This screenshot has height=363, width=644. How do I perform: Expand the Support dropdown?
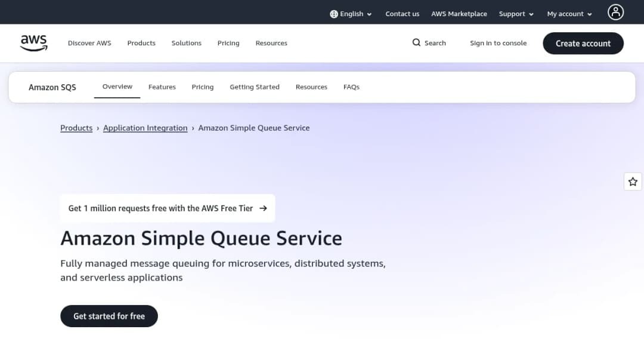coord(516,14)
